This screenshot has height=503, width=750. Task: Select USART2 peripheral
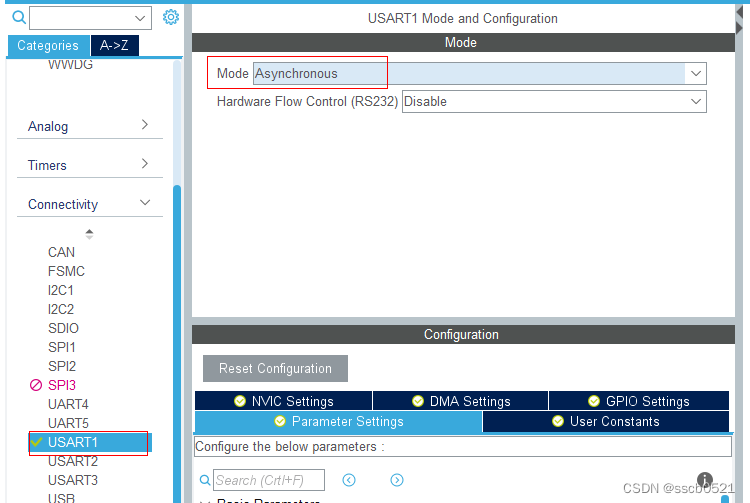[73, 461]
